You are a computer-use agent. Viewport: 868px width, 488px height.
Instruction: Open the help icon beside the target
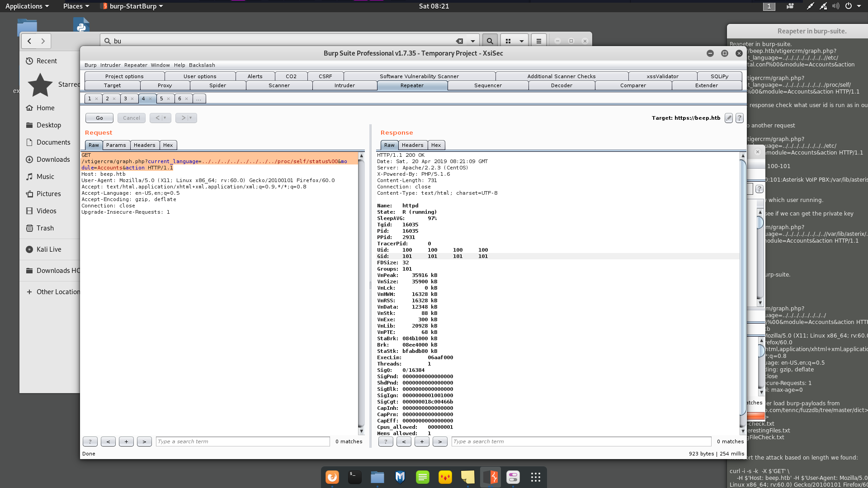739,118
